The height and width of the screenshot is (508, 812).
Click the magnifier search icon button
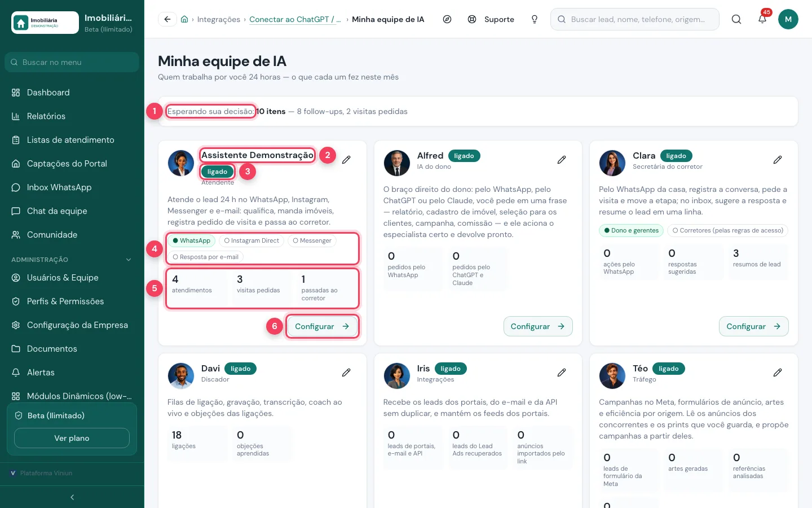[x=736, y=19]
